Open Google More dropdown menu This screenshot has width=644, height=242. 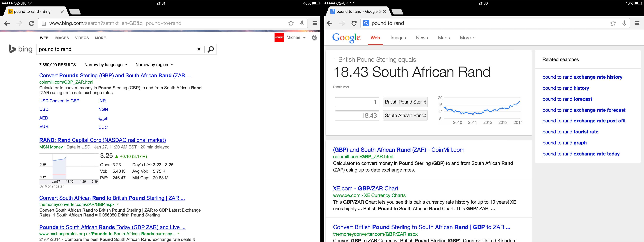click(467, 38)
